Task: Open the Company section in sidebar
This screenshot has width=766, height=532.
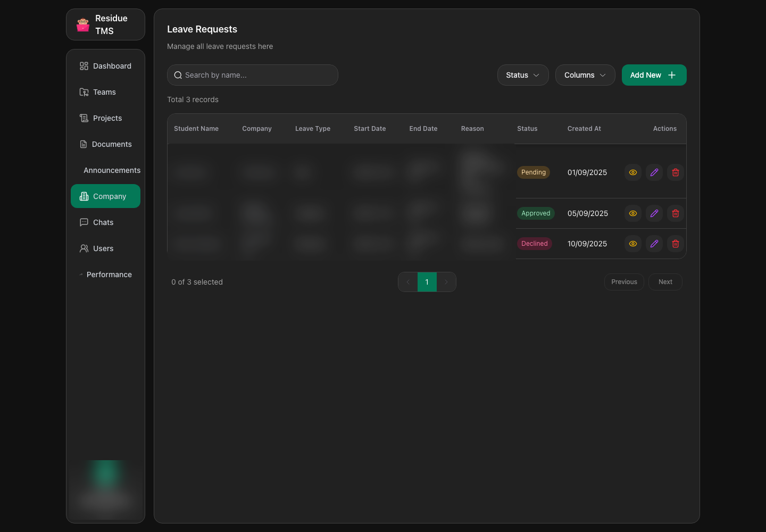Action: pyautogui.click(x=106, y=196)
